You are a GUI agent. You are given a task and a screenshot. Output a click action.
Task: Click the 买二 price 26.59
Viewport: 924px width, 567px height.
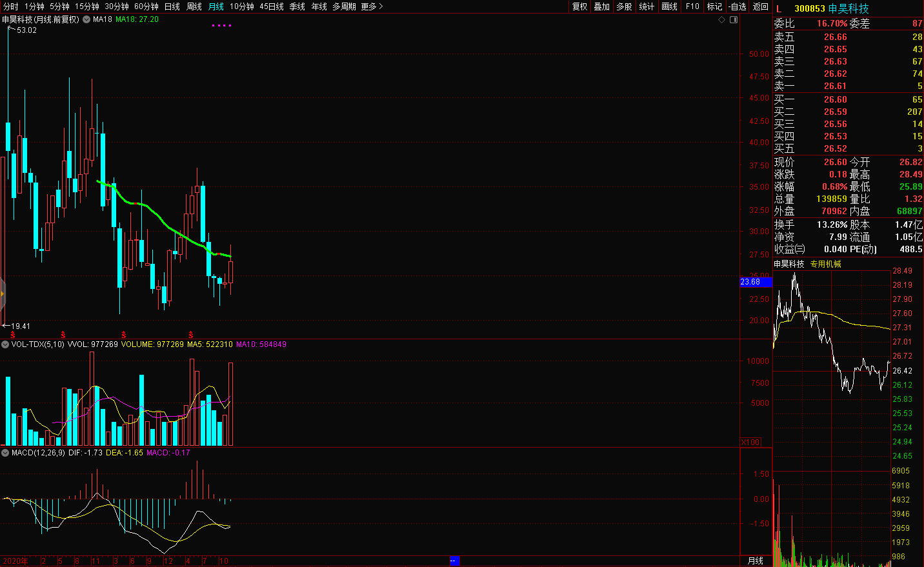[836, 112]
